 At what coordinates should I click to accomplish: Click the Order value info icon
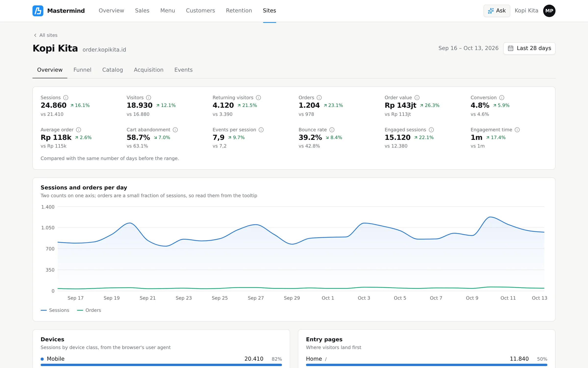point(417,98)
